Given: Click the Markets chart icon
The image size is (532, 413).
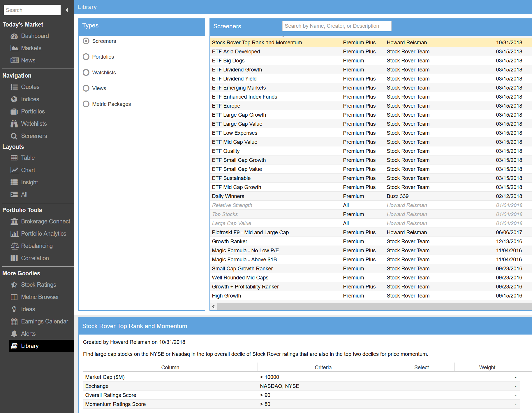Looking at the screenshot, I should pyautogui.click(x=14, y=48).
